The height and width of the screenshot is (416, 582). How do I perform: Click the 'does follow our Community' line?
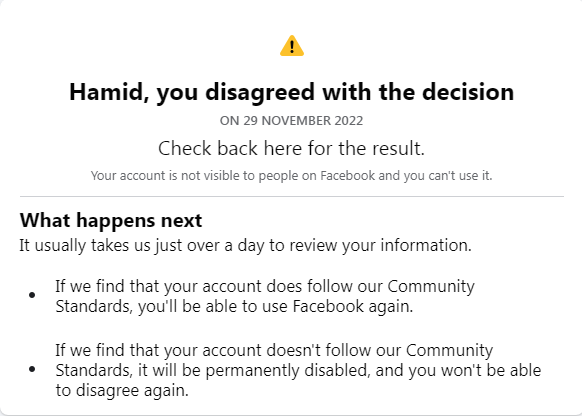(x=265, y=286)
